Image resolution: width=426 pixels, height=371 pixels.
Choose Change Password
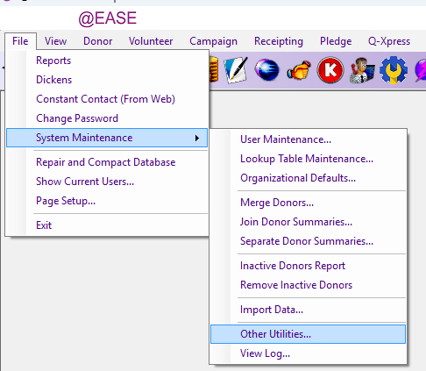(107, 118)
